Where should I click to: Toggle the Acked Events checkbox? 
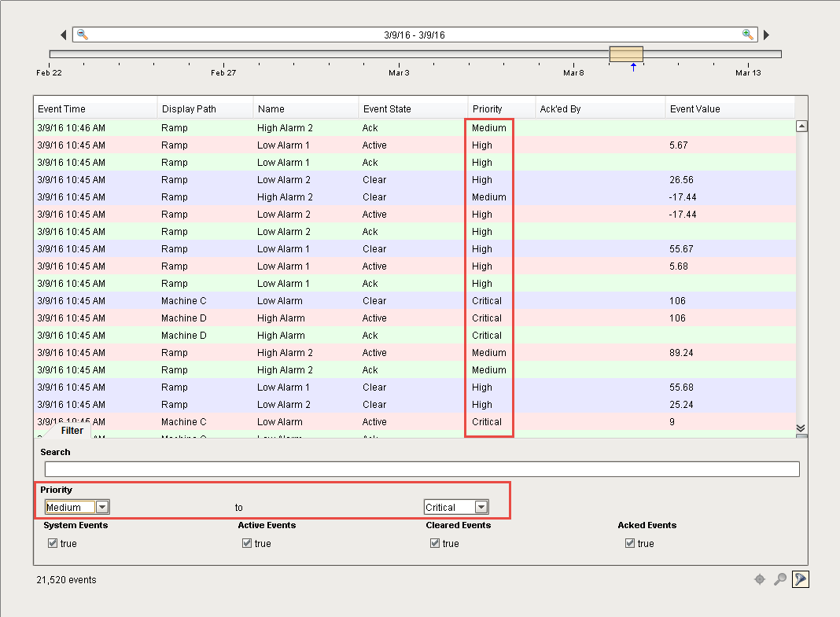point(630,543)
